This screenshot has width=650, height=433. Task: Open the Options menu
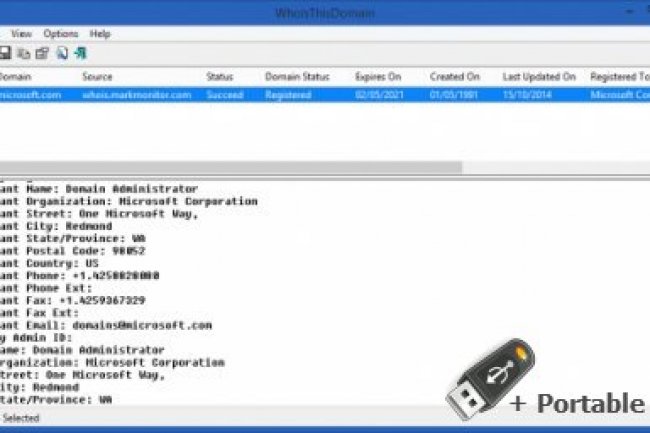point(60,33)
